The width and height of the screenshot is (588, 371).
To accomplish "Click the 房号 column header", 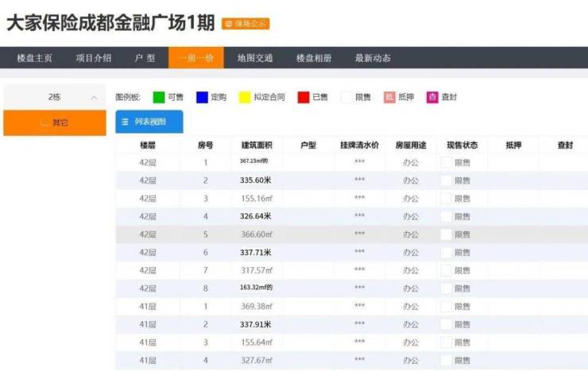I will click(x=206, y=145).
